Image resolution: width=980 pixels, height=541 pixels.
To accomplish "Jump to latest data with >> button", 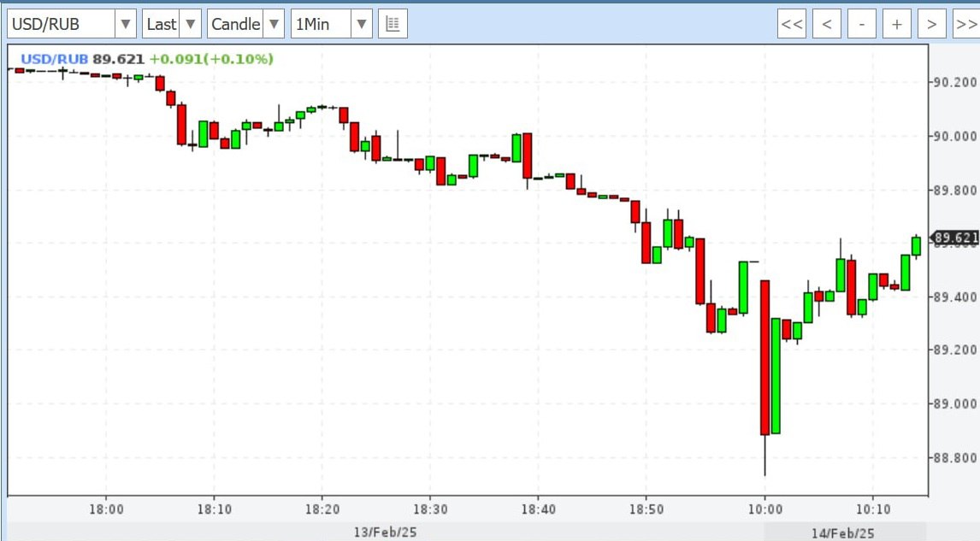I will [965, 24].
